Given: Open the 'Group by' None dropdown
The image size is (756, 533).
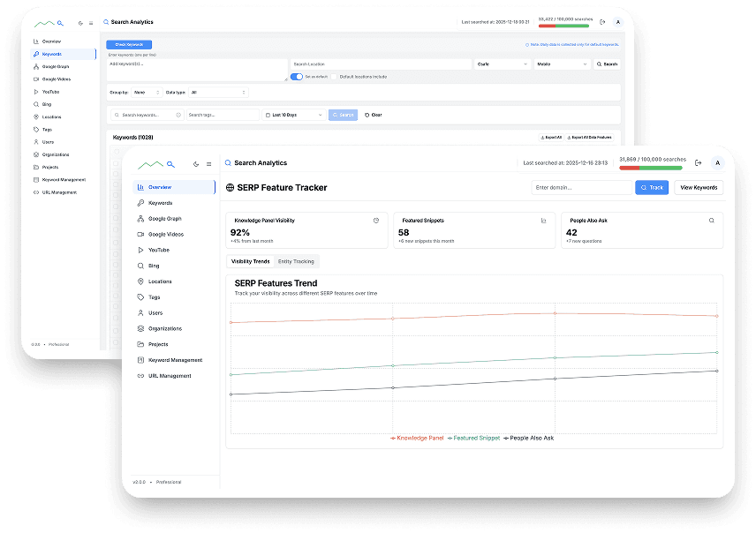Looking at the screenshot, I should coord(146,92).
